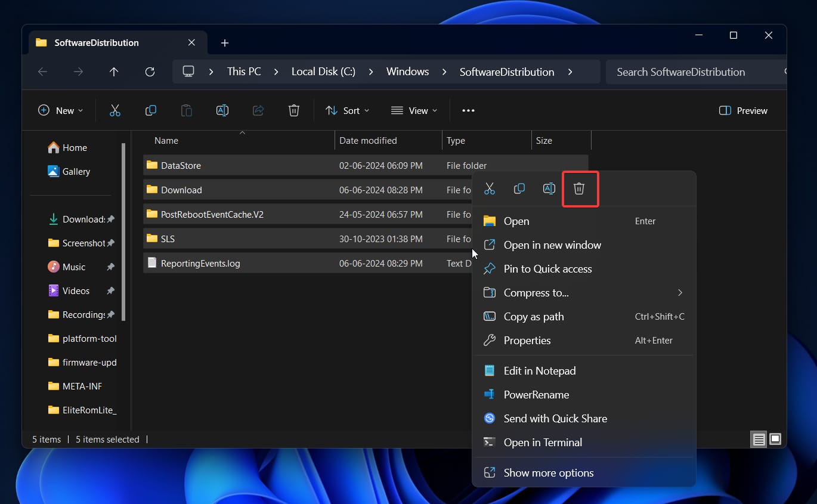This screenshot has width=817, height=504.
Task: Switch to Details view layout icon
Action: [x=759, y=440]
